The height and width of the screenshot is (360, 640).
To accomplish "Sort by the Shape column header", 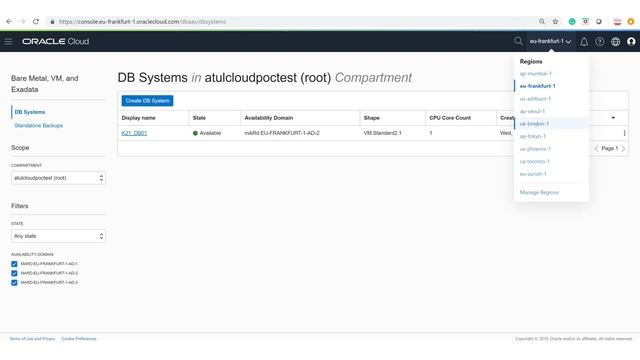I will [371, 118].
